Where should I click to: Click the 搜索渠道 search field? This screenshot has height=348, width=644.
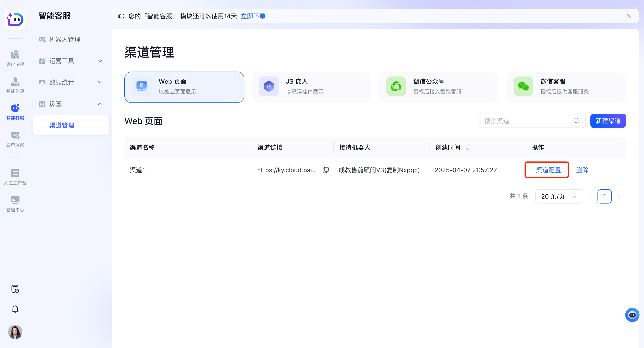(525, 121)
